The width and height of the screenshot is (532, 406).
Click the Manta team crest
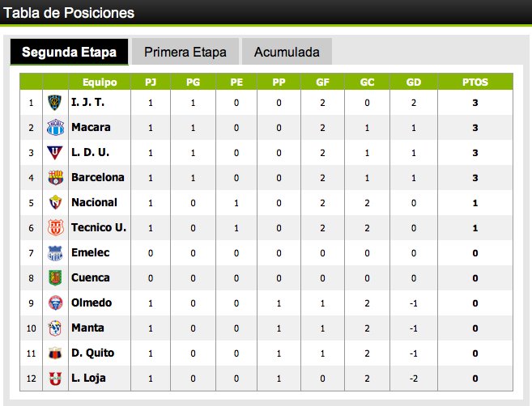tap(55, 328)
